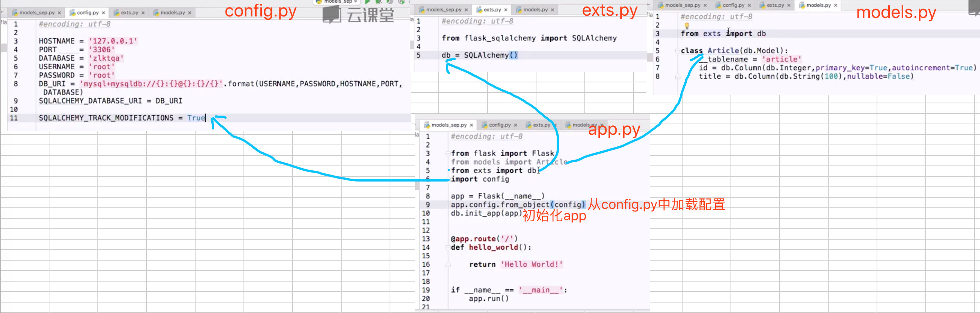Click the USERNAME = 'root' line
This screenshot has width=980, height=313.
[76, 67]
